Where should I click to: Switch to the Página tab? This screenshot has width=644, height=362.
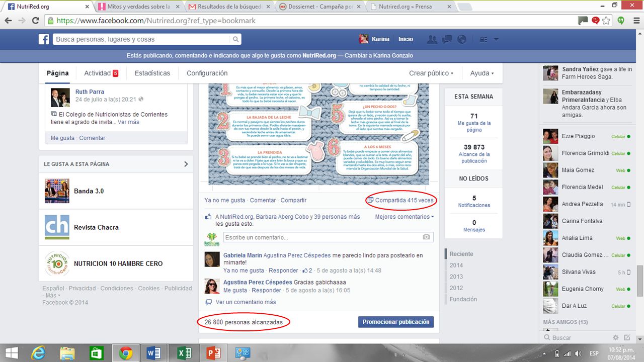(x=57, y=73)
